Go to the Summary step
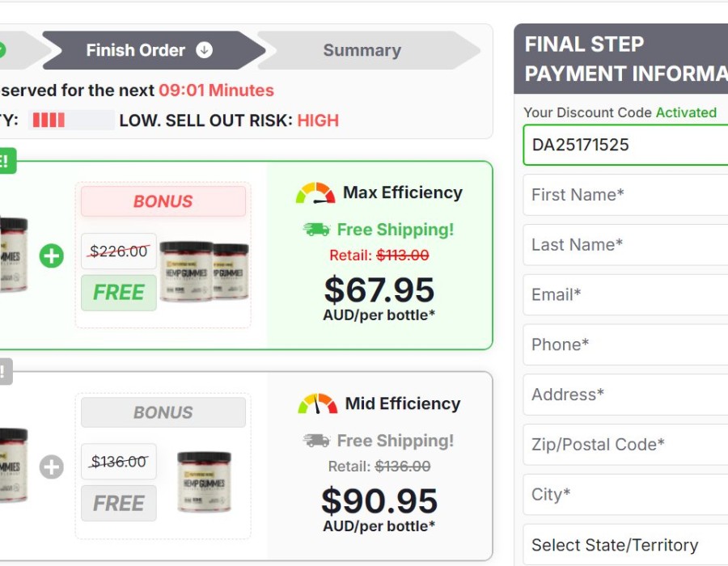This screenshot has height=566, width=728. [362, 50]
